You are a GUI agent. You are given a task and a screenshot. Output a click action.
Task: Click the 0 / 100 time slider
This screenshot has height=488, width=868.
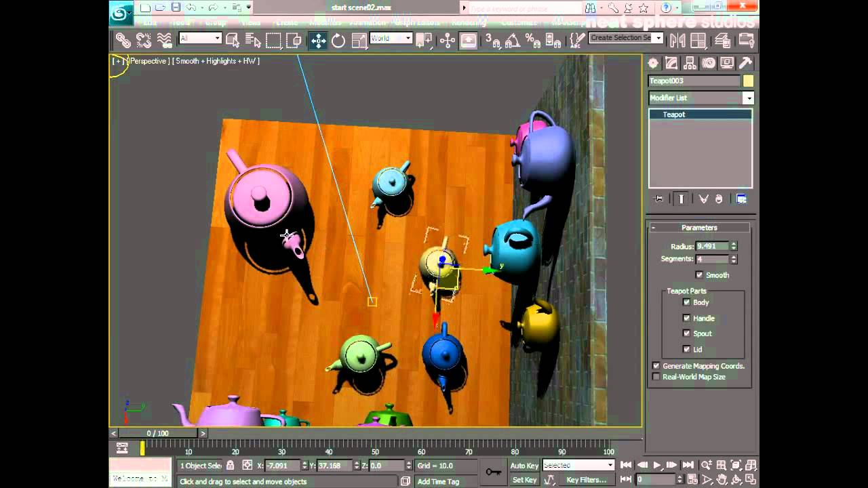click(158, 433)
